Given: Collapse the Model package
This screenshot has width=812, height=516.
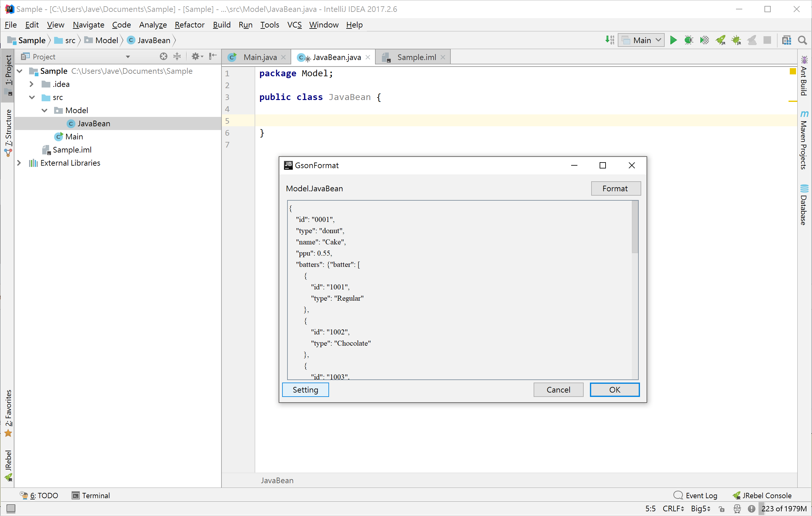Looking at the screenshot, I should pyautogui.click(x=44, y=111).
